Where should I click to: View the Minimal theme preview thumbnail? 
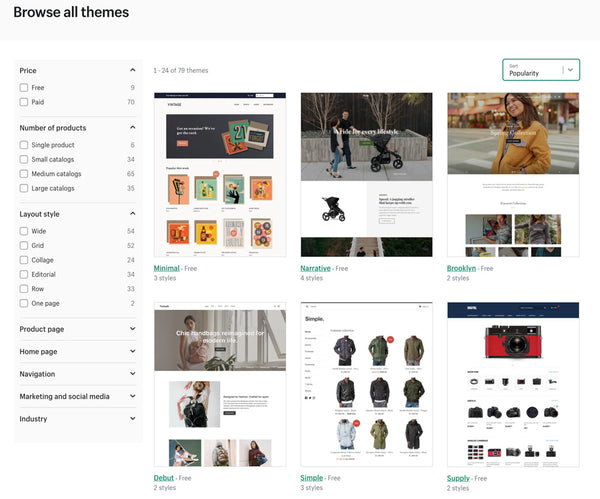pos(220,174)
